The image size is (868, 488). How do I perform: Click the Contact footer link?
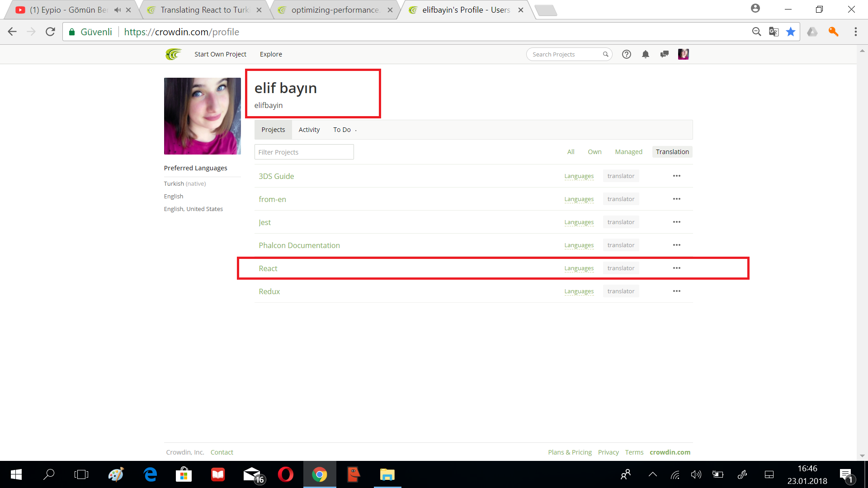[222, 452]
